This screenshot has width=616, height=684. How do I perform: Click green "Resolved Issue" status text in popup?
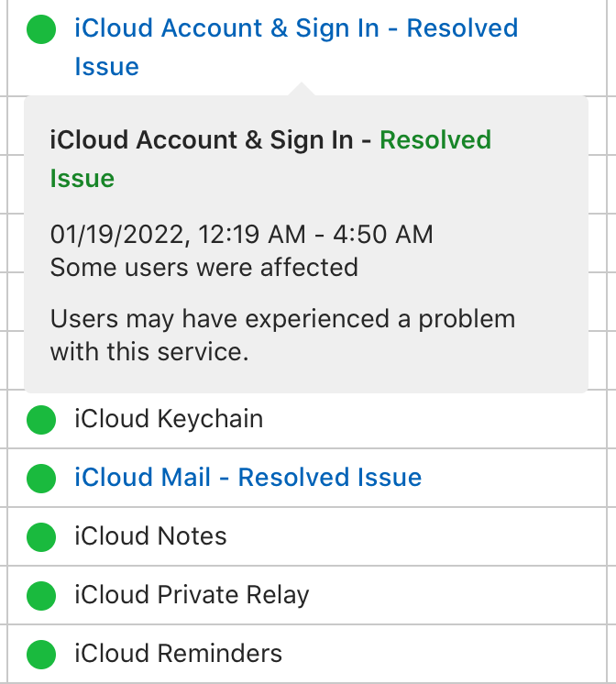[x=434, y=140]
